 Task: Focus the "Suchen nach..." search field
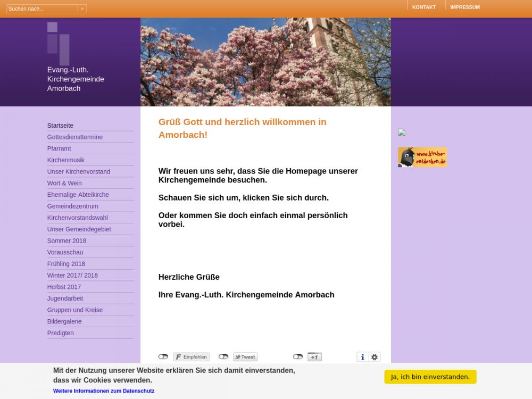coord(41,9)
